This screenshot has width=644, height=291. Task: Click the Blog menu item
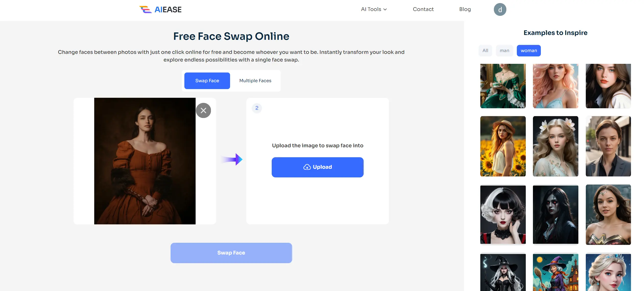(x=465, y=9)
